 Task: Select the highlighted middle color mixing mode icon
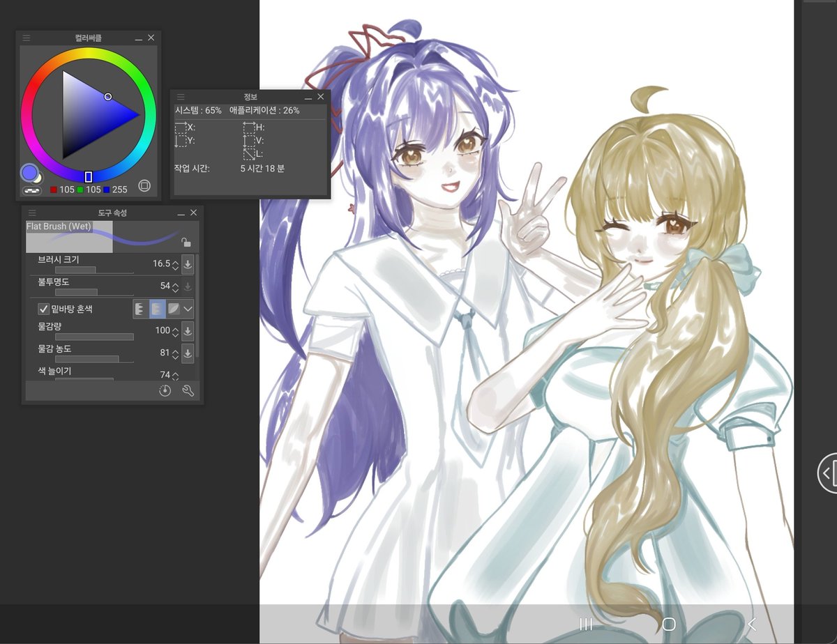pyautogui.click(x=157, y=309)
